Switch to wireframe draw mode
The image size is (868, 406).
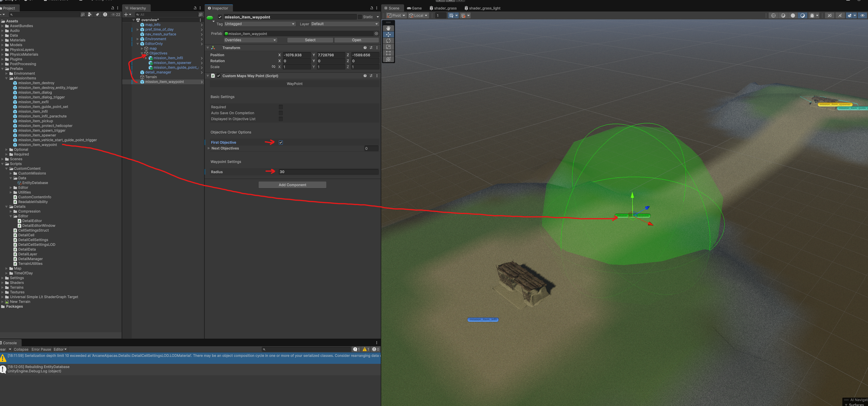[x=773, y=16]
